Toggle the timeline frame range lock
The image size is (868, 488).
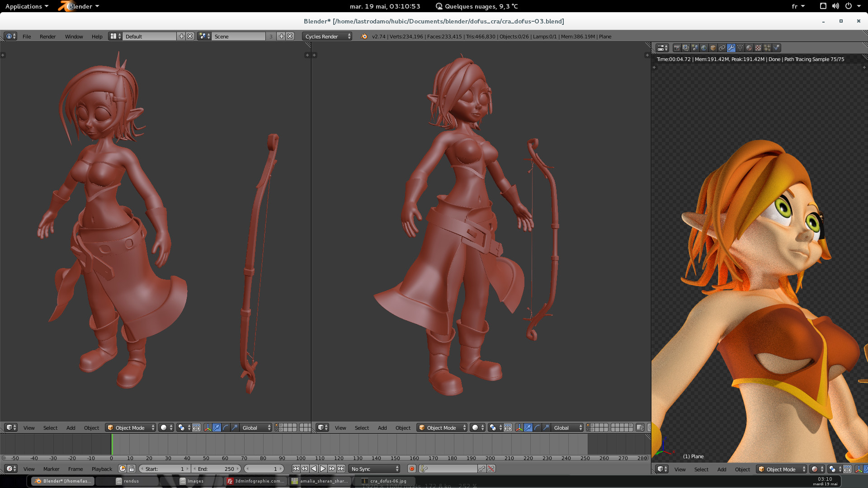pos(132,469)
